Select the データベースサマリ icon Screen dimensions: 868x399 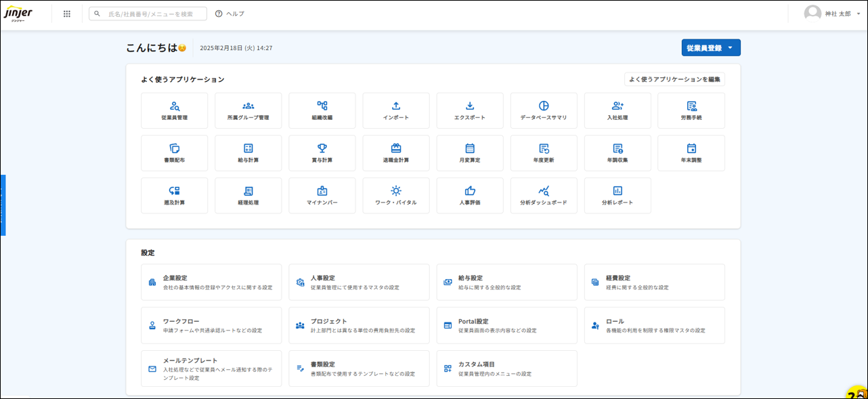pyautogui.click(x=543, y=110)
